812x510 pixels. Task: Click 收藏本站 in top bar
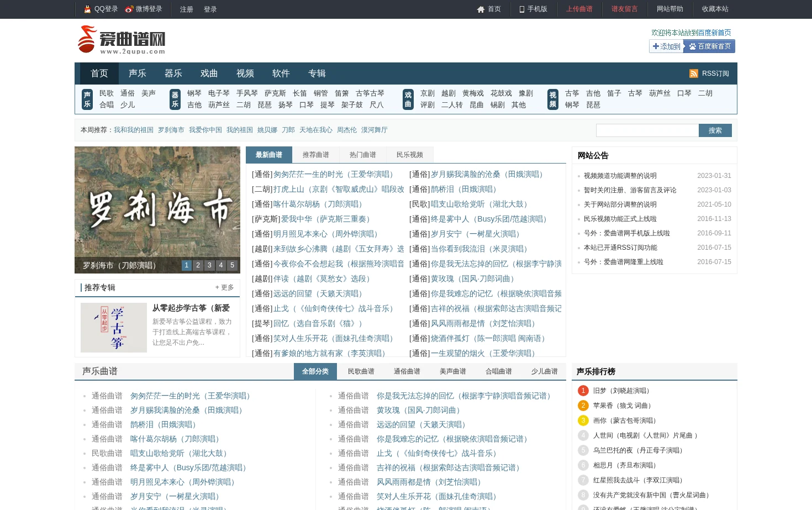[x=715, y=9]
